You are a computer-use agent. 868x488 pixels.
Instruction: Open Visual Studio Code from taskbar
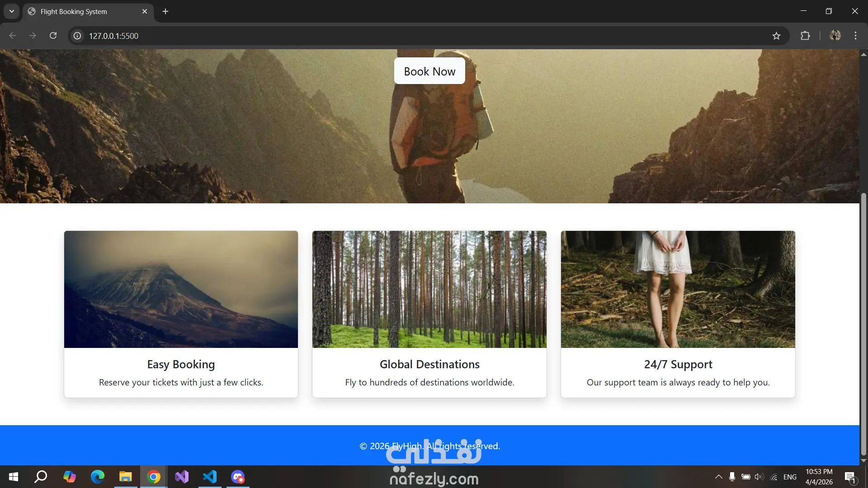[x=210, y=477]
